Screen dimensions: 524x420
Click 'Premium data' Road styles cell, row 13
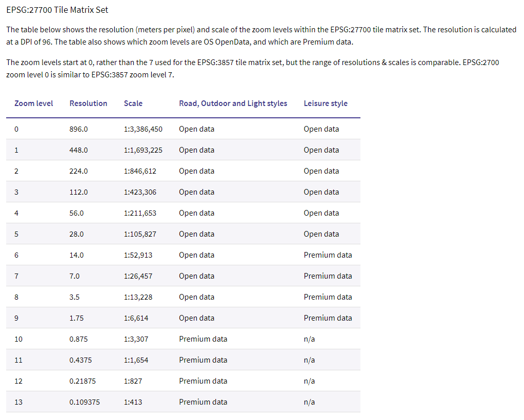(203, 403)
